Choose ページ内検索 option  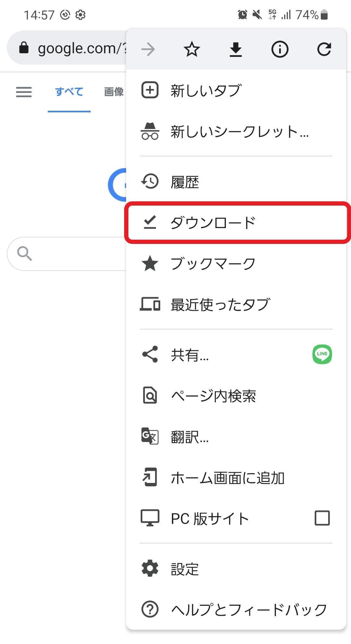pyautogui.click(x=213, y=396)
